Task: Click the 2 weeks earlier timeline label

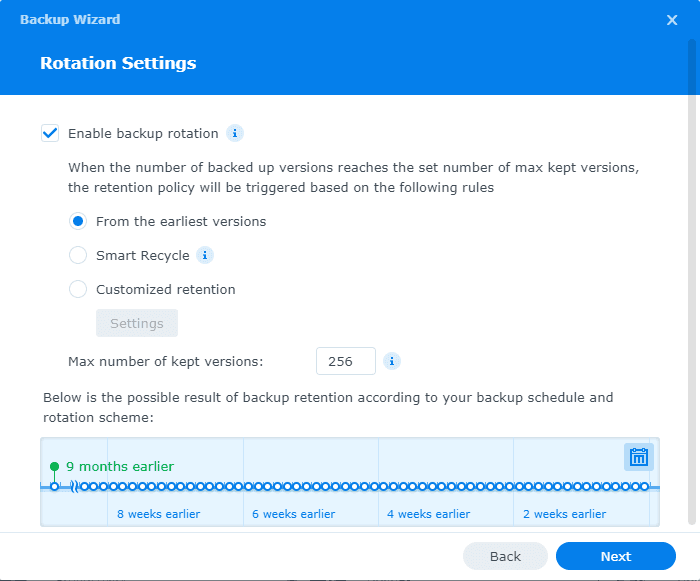Action: pos(564,514)
